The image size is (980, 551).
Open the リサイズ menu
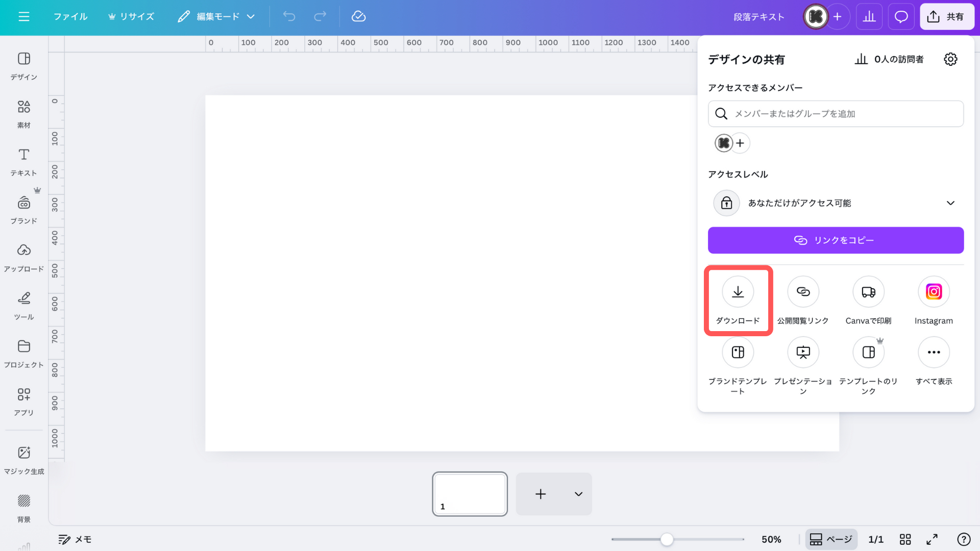[x=131, y=17]
